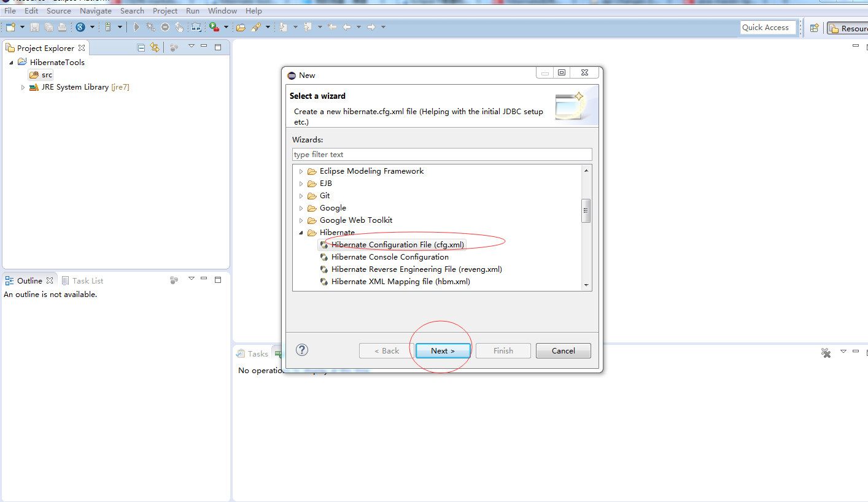
Task: Click the flashlight Search toolbar icon
Action: point(256,27)
